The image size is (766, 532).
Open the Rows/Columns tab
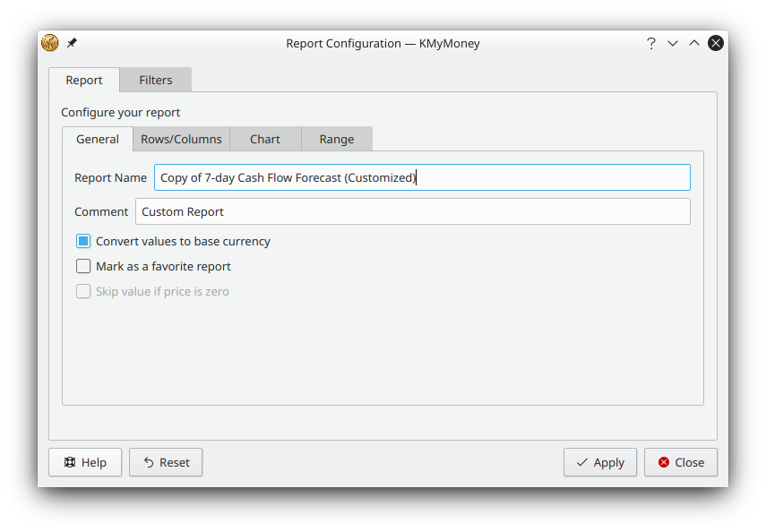tap(181, 139)
